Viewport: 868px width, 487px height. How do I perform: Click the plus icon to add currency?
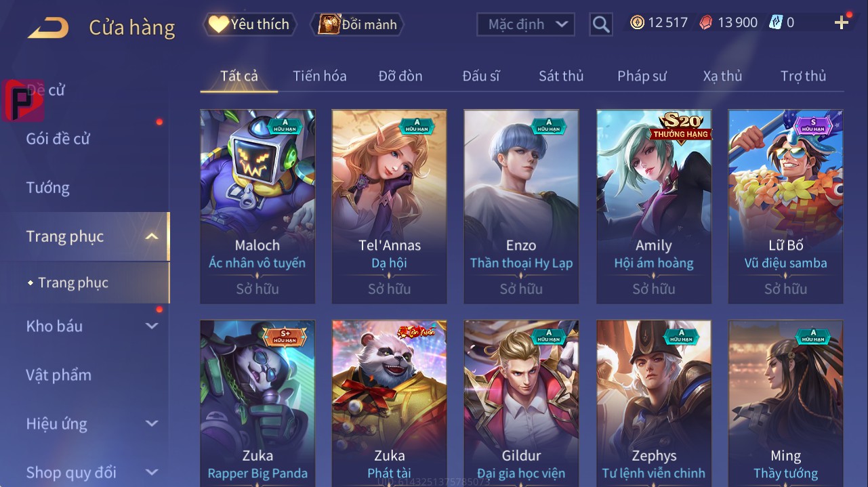tap(842, 23)
